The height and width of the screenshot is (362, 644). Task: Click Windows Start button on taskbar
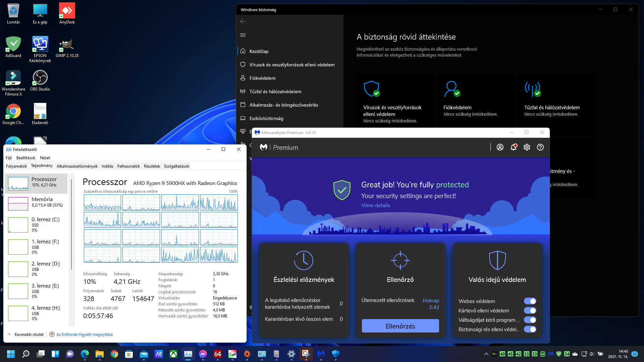coord(11,354)
